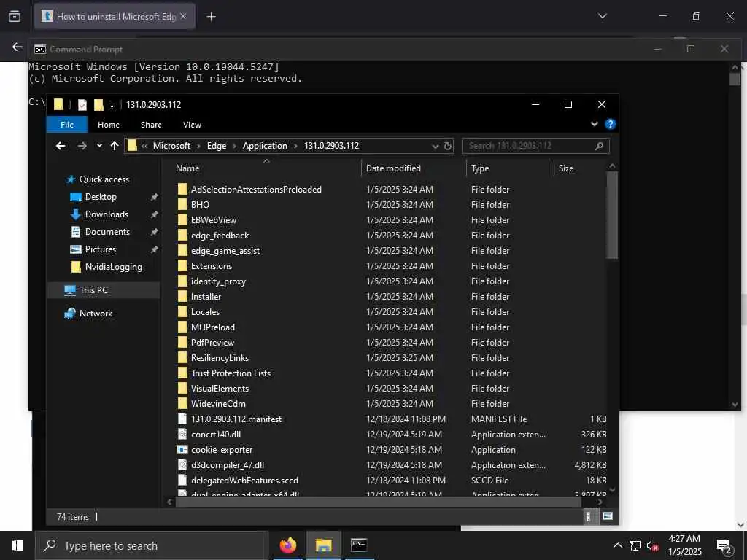Select the edge_feedback folder
Viewport: 747px width, 560px height.
point(220,236)
